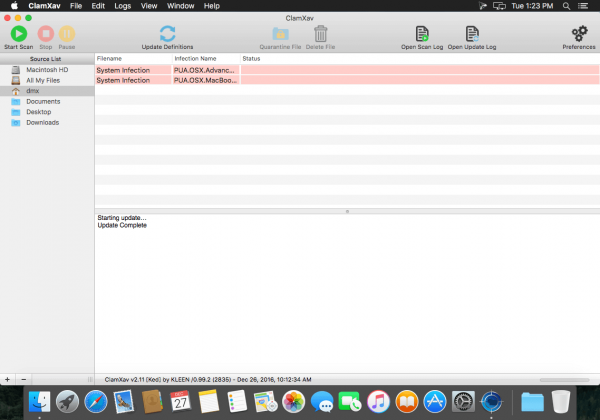Open the App Store from the Dock
The image size is (600, 420).
coord(435,401)
